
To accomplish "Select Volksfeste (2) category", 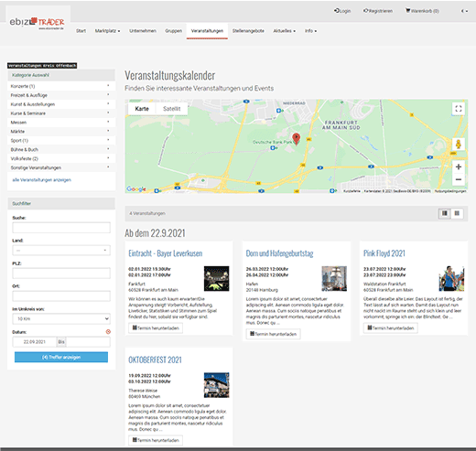I will tap(61, 158).
